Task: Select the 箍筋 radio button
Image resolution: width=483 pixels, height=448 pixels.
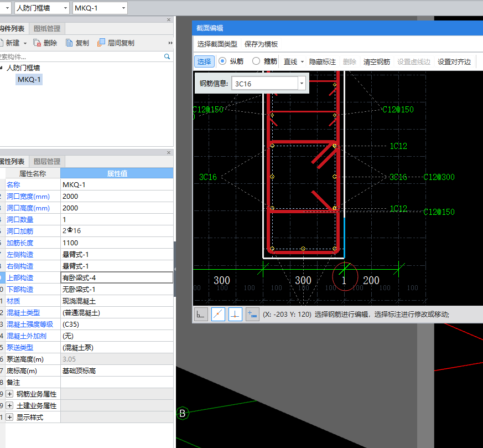Action: (256, 61)
